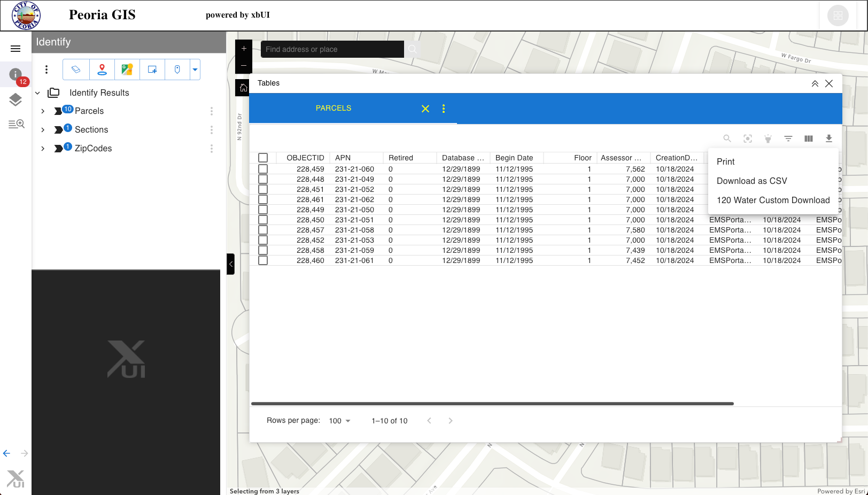Zoom to selection icon in table toolbar

(x=748, y=138)
